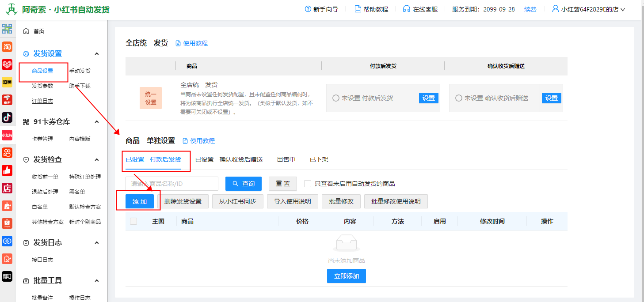
Task: Click the orange shopping bag with sparkle icon
Action: coord(7,206)
